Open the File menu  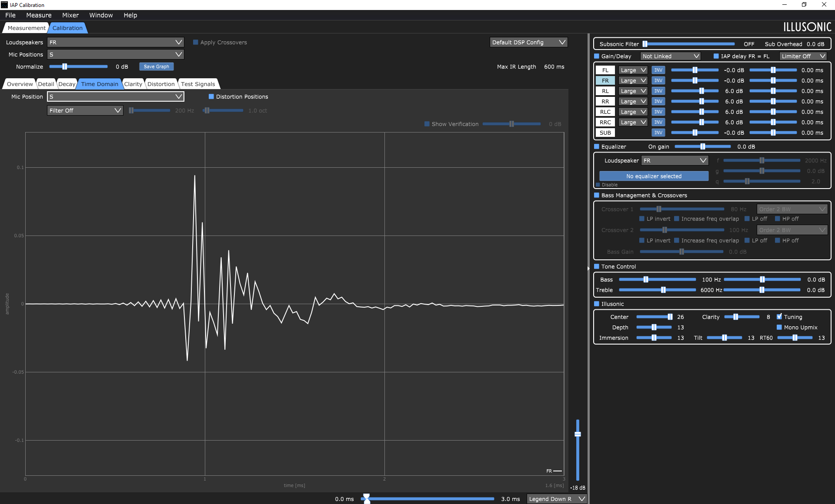tap(10, 15)
